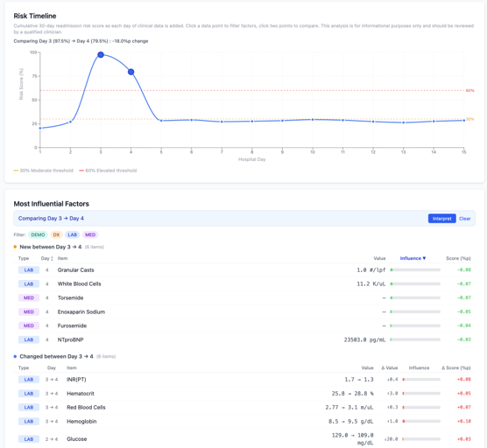This screenshot has width=487, height=448.
Task: Click the Score (%p) column header
Action: pyautogui.click(x=458, y=258)
